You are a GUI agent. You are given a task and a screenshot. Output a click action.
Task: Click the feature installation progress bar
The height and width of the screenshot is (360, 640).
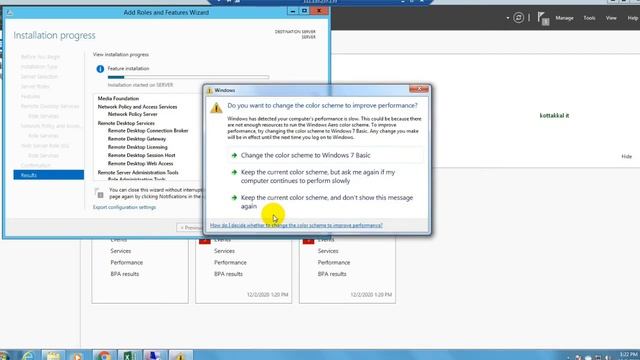(188, 77)
